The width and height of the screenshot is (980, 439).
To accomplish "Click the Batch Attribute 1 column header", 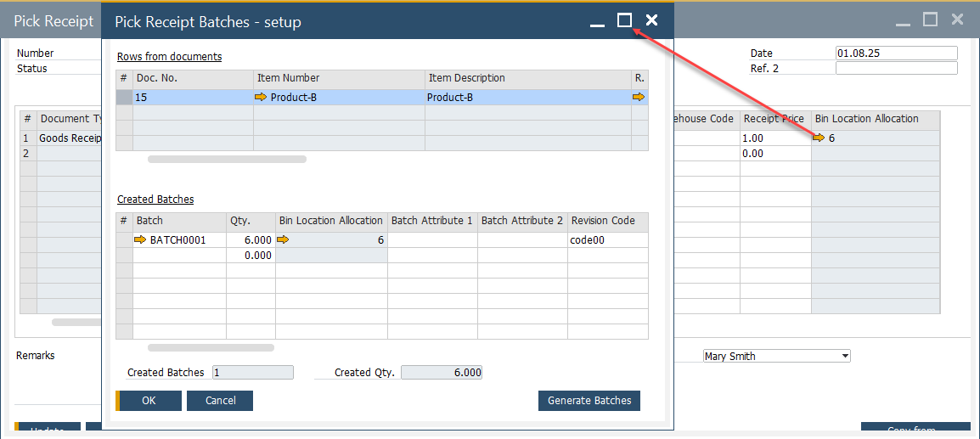I will 432,221.
